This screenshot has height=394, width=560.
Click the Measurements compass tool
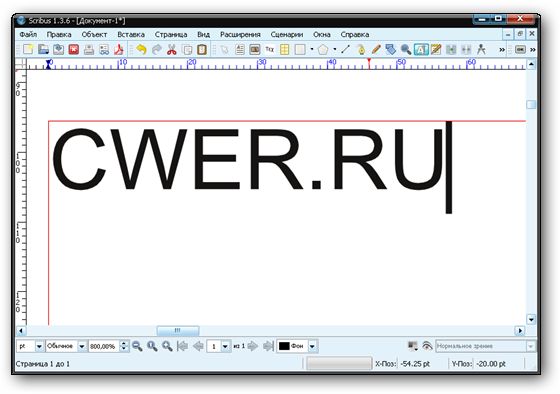click(481, 49)
